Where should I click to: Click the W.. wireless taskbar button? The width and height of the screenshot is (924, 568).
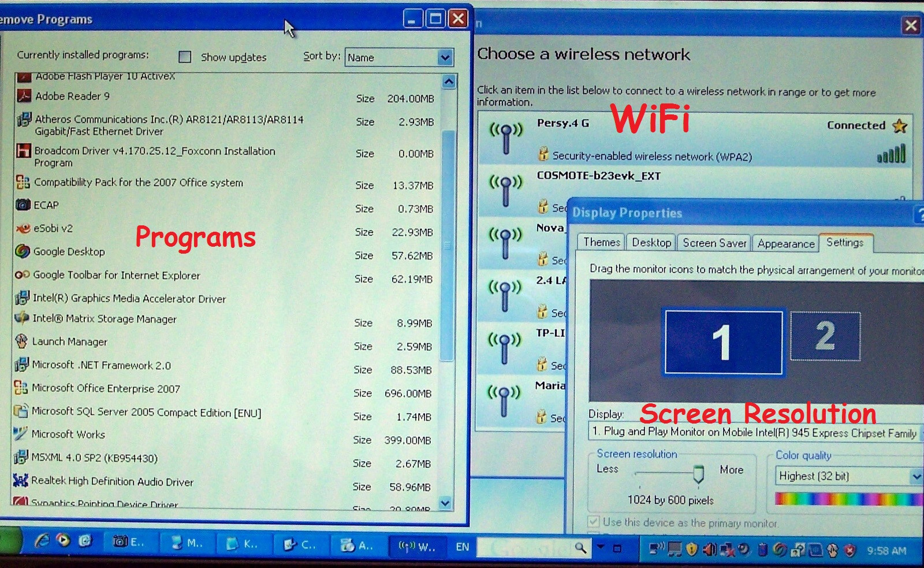[418, 547]
